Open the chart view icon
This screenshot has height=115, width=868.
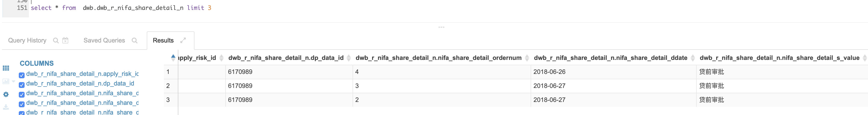pyautogui.click(x=6, y=81)
